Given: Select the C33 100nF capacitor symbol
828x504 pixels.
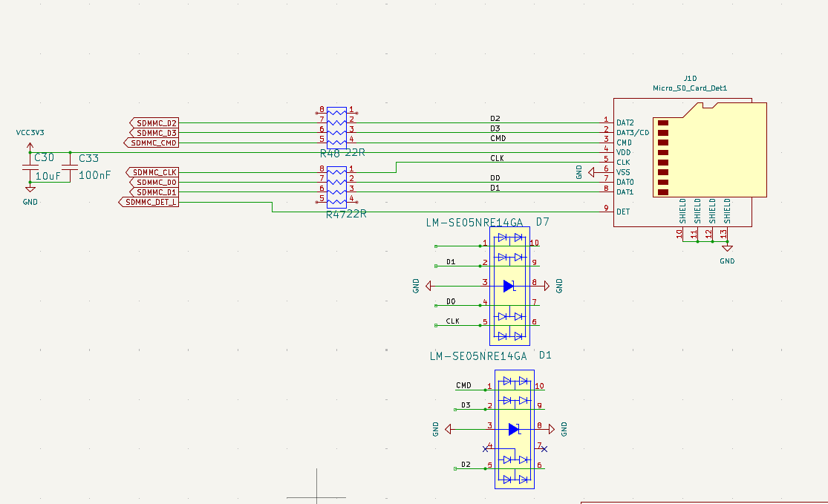Looking at the screenshot, I should click(70, 167).
